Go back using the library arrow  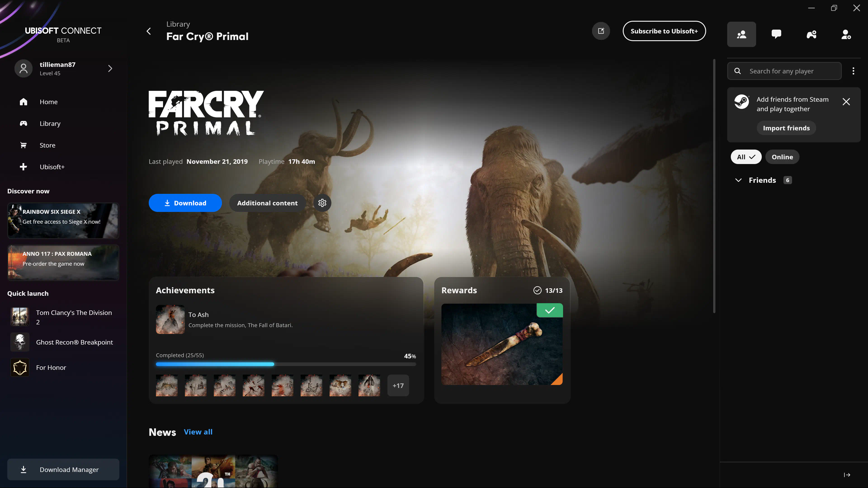(x=149, y=31)
